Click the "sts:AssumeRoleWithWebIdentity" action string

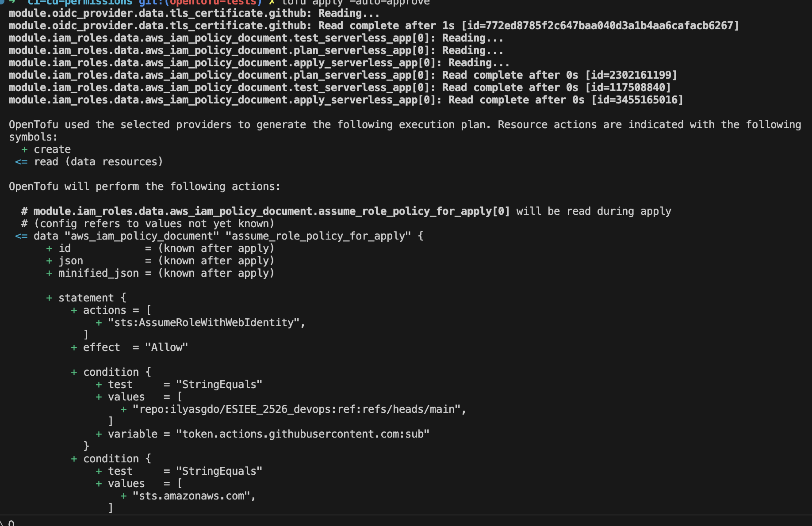click(204, 323)
